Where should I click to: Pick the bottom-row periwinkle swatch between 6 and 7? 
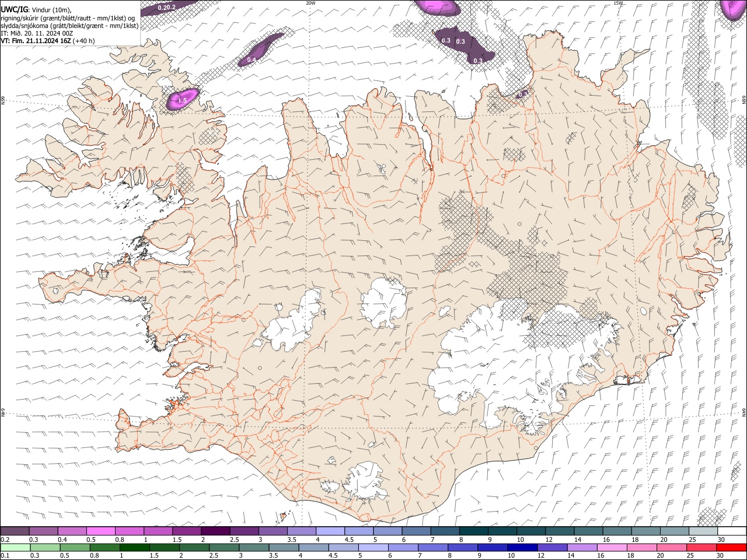click(x=403, y=547)
